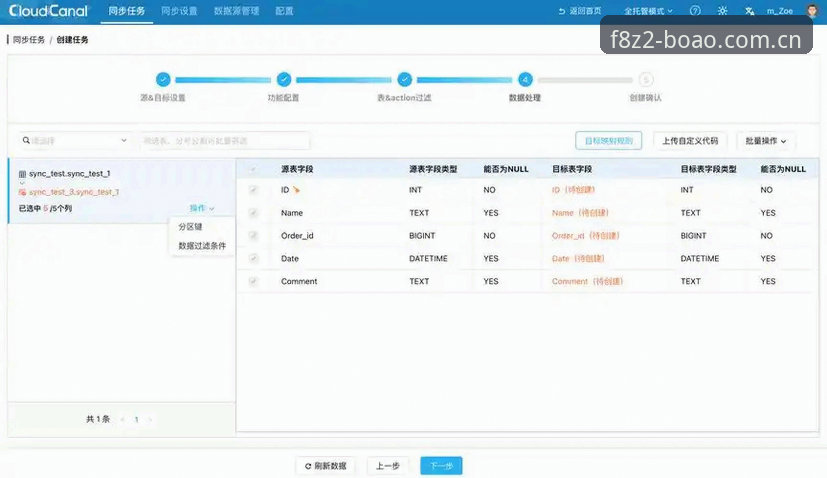Viewport: 827px width, 478px height.
Task: Select sync_test.sync_test_1 table entry
Action: click(x=70, y=174)
